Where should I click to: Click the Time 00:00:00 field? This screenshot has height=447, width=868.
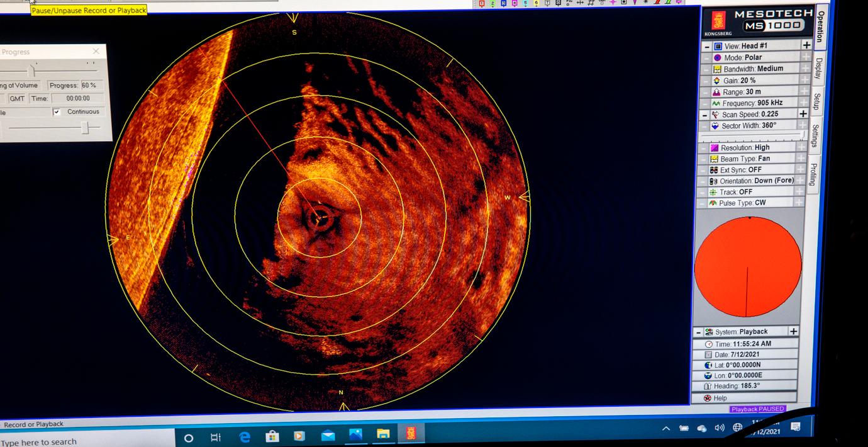click(77, 99)
